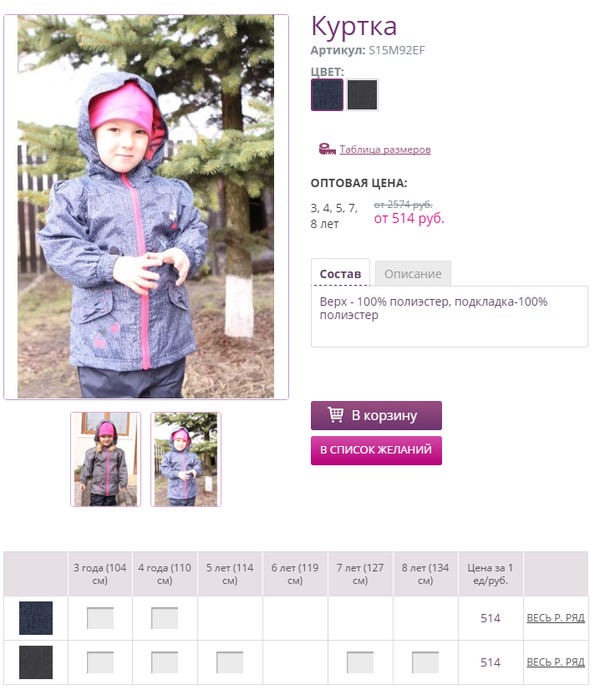Add item with В корзину button
This screenshot has height=700, width=595.
click(376, 415)
